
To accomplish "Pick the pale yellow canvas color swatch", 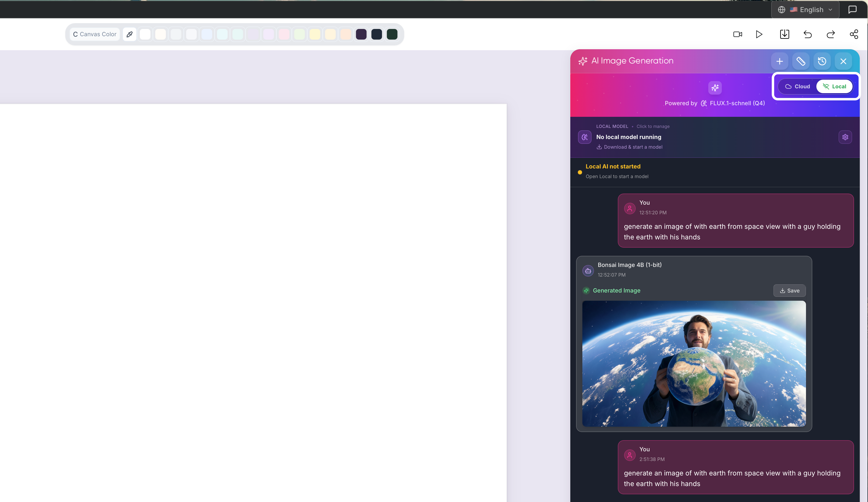I will click(x=315, y=34).
